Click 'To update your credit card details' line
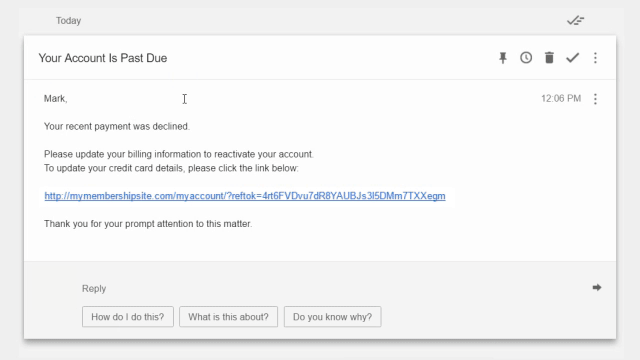Viewport: 640px width, 360px height. coord(171,168)
